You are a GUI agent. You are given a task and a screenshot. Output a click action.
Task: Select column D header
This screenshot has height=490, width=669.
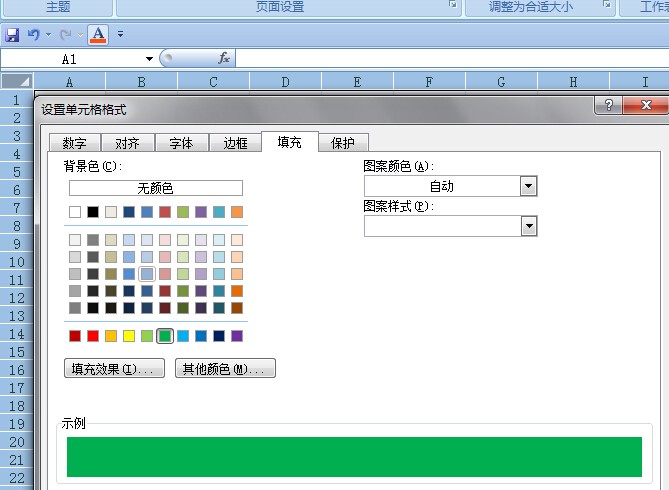(x=285, y=81)
